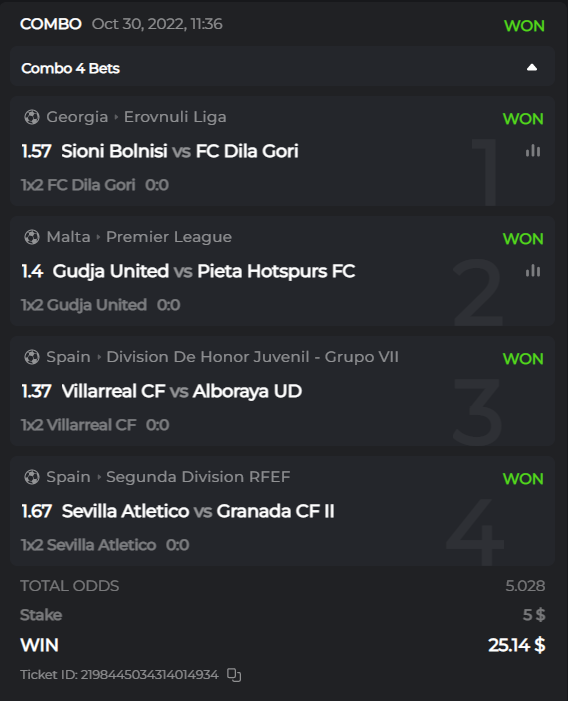The image size is (568, 701).
Task: Click soccer icon beside Segunda Division RFEF
Action: coord(32,477)
